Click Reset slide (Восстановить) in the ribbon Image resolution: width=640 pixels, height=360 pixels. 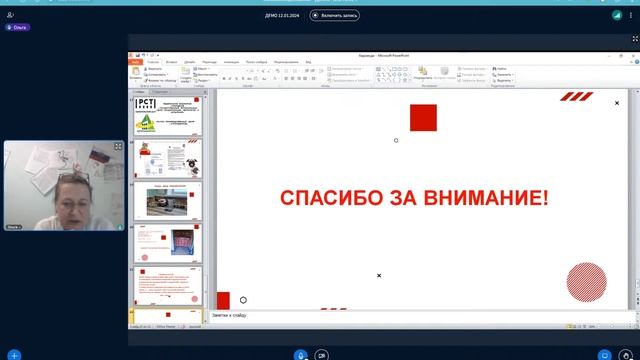(x=205, y=75)
